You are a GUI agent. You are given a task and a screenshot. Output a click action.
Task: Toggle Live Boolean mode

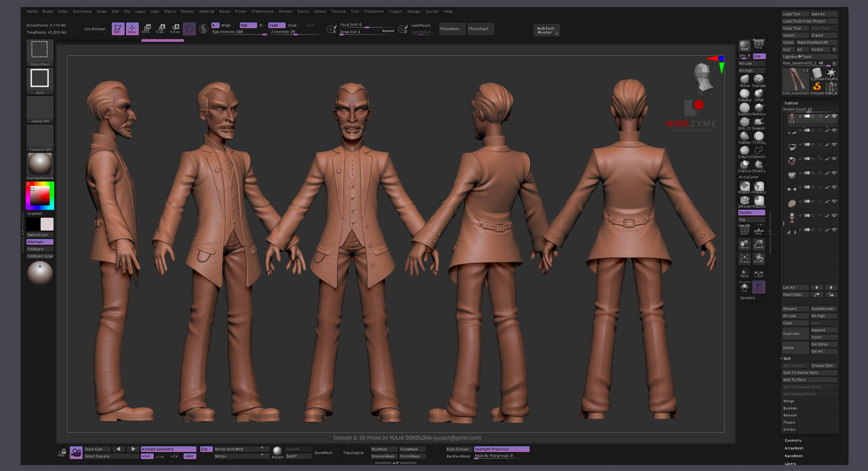pos(95,29)
